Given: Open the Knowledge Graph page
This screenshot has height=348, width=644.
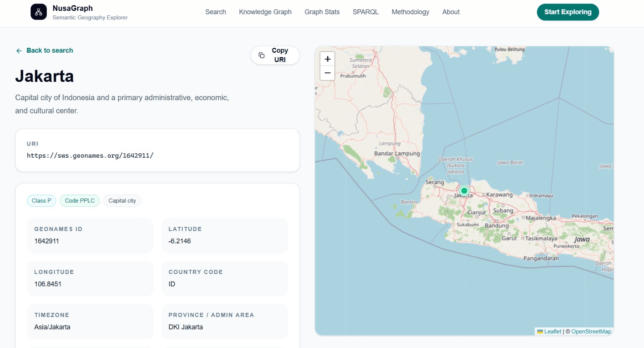Looking at the screenshot, I should tap(265, 12).
